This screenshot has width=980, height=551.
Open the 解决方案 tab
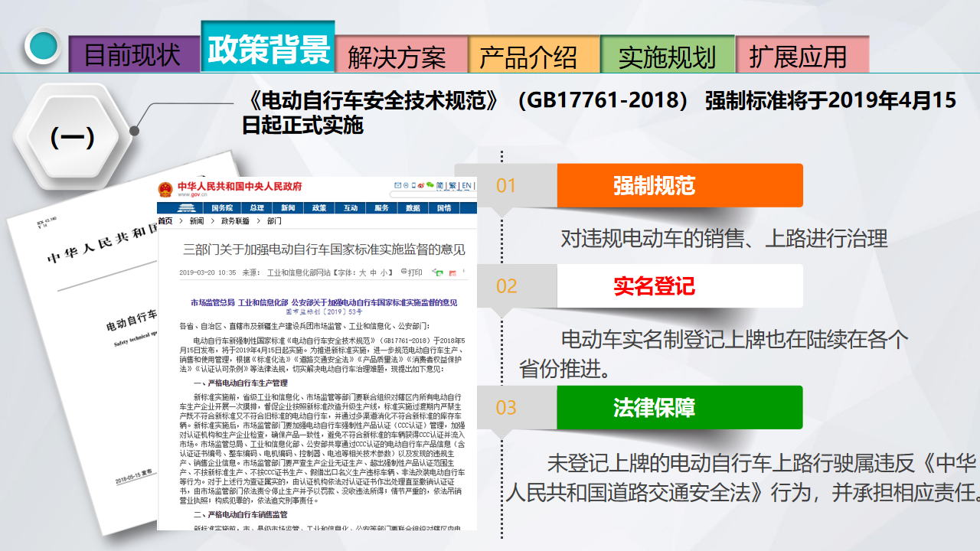(x=401, y=54)
